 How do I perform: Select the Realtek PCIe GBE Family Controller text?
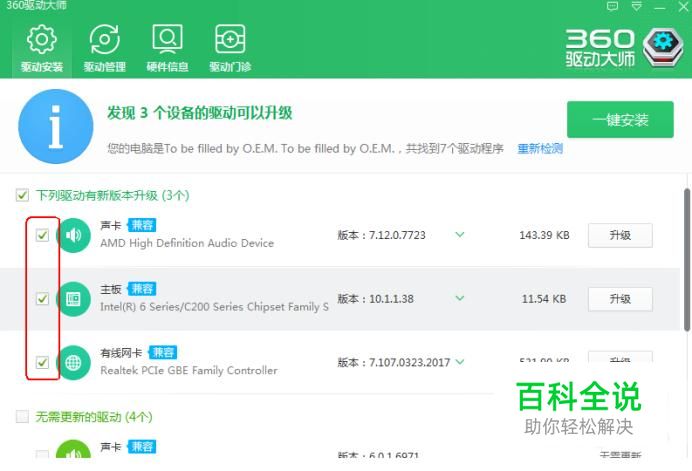click(189, 370)
